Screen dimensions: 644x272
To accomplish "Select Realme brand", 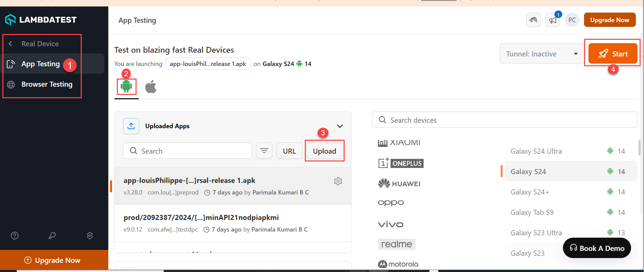I will [397, 244].
